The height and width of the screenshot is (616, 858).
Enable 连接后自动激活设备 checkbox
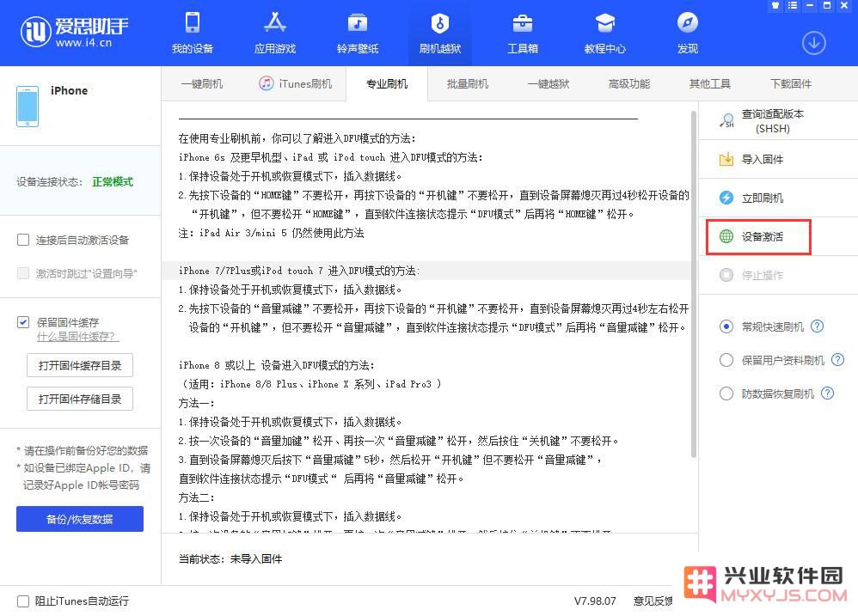tap(23, 240)
